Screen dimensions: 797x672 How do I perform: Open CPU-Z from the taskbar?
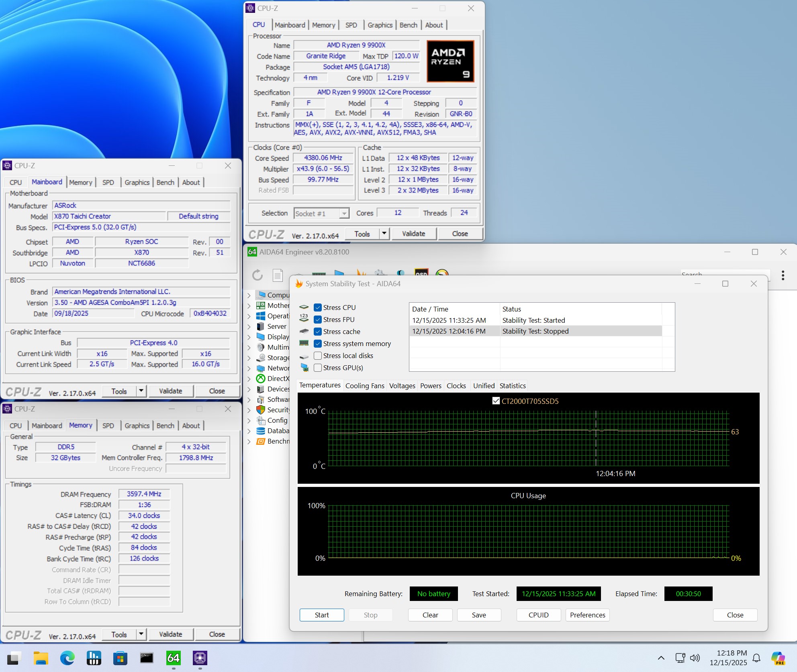coord(200,658)
